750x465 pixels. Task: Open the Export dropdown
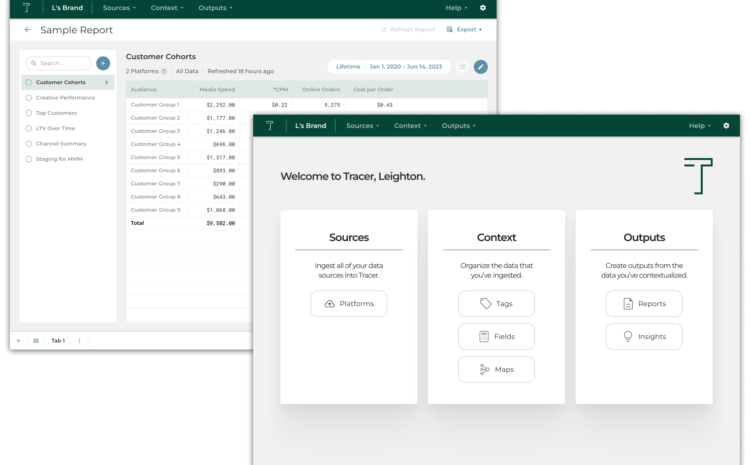point(464,30)
